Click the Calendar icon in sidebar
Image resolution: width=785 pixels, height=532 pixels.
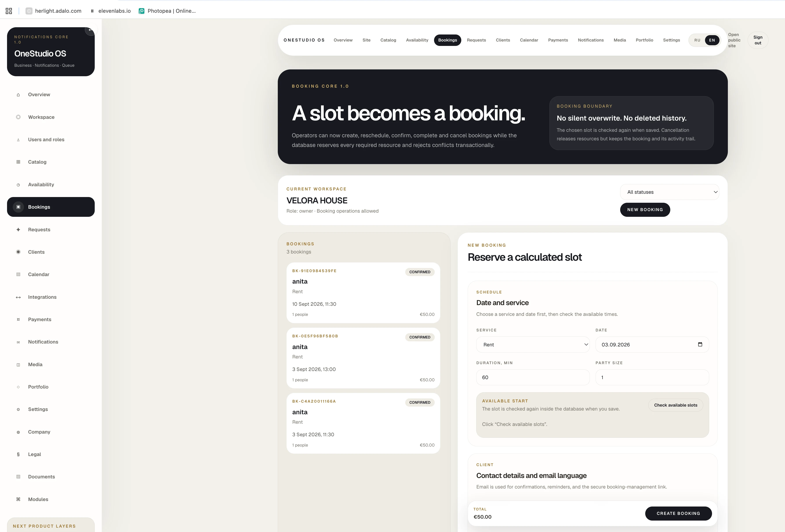pos(18,274)
